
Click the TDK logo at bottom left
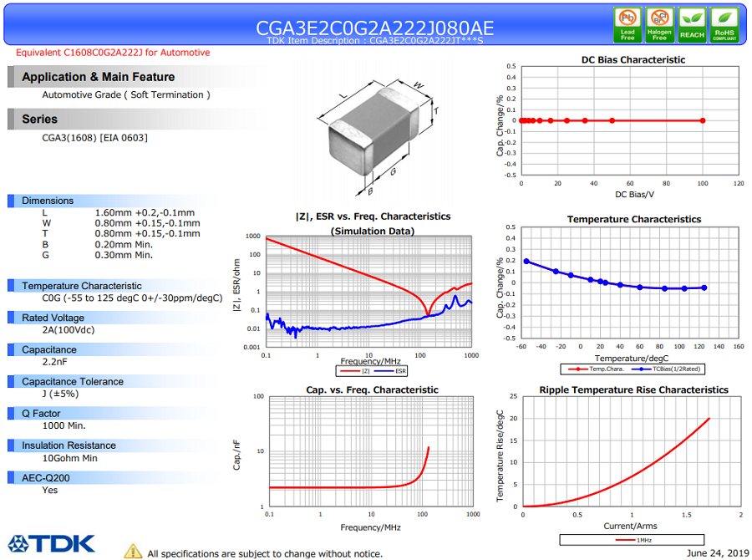52,544
